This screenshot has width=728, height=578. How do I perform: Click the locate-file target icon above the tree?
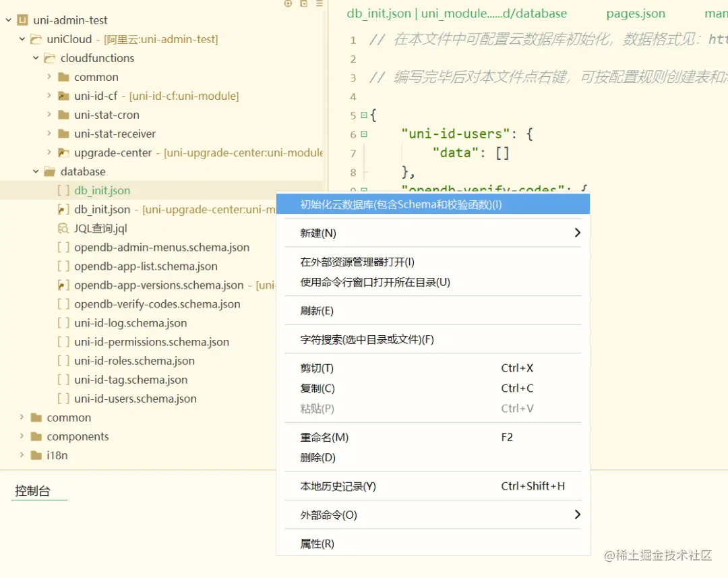tap(288, 3)
